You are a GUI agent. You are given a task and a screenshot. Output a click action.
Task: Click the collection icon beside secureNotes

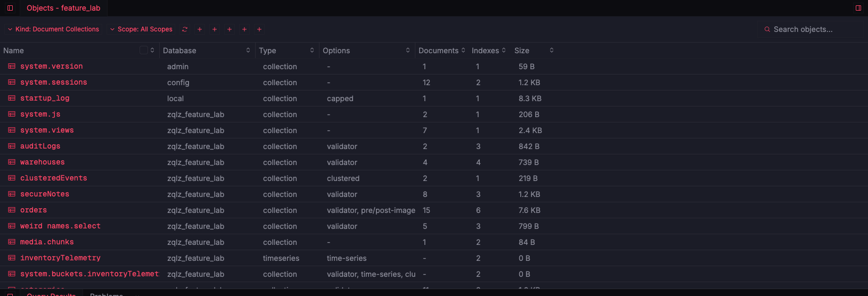tap(12, 194)
